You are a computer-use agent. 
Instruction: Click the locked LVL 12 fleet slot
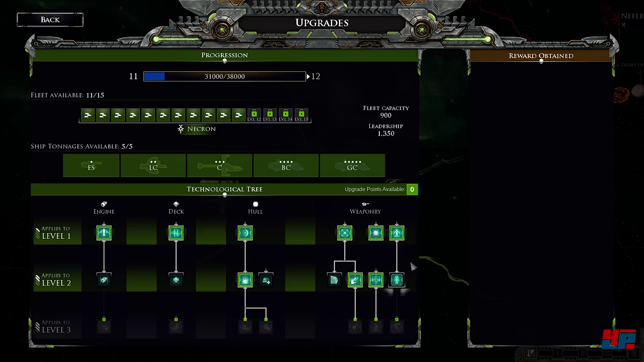[254, 115]
